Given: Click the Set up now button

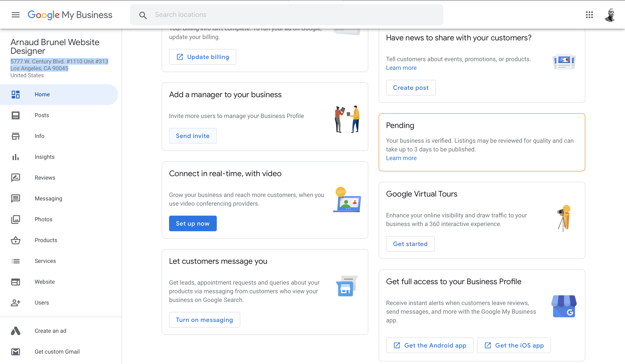Looking at the screenshot, I should 193,224.
